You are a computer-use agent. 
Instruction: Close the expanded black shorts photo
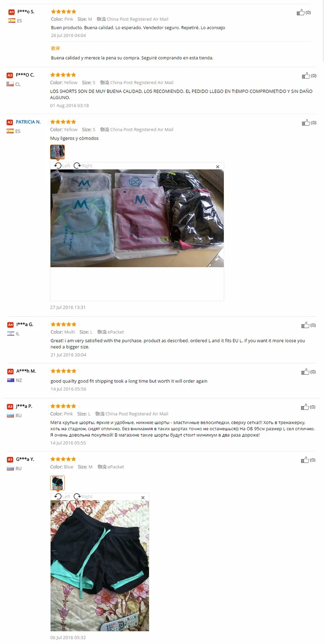(143, 497)
